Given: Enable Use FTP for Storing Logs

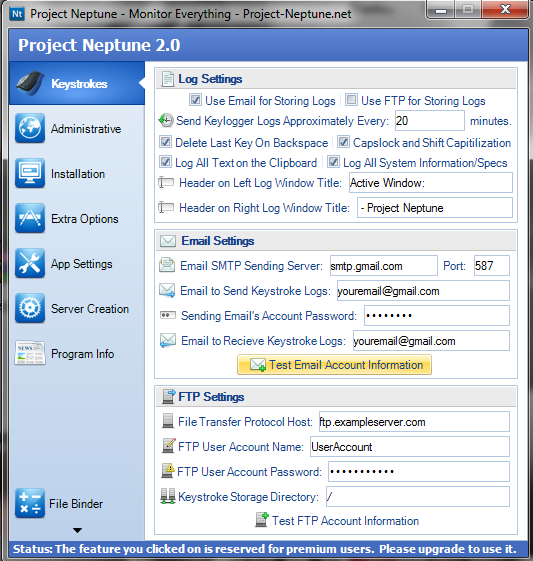Looking at the screenshot, I should pyautogui.click(x=351, y=100).
